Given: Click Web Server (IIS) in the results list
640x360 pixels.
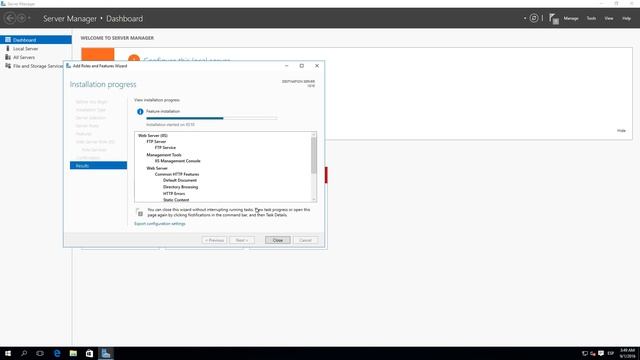Looking at the screenshot, I should [x=153, y=136].
